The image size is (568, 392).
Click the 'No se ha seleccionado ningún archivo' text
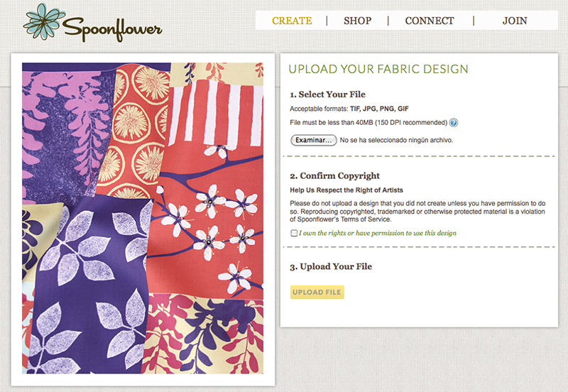pos(396,140)
